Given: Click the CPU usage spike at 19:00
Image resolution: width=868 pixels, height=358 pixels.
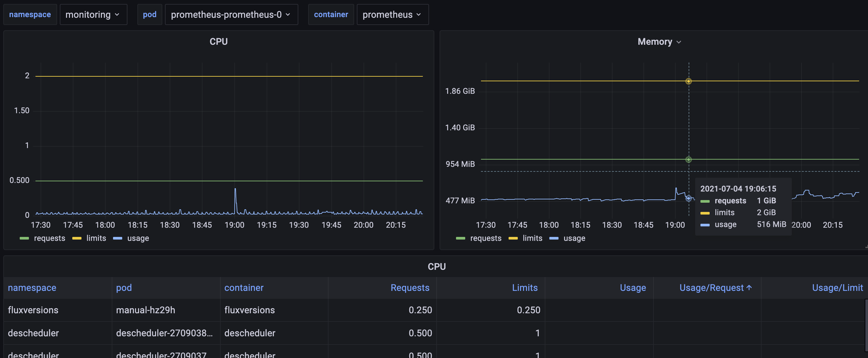Looking at the screenshot, I should coord(235,190).
